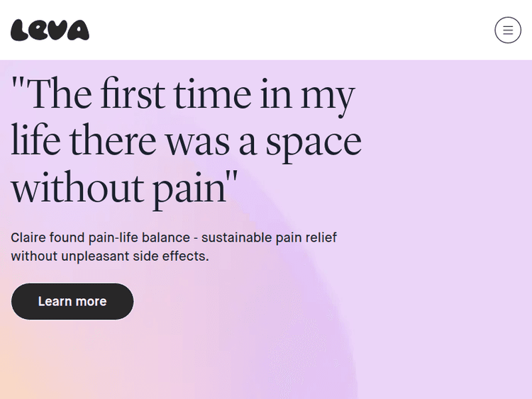Open the hamburger menu icon
The width and height of the screenshot is (532, 399).
click(507, 30)
